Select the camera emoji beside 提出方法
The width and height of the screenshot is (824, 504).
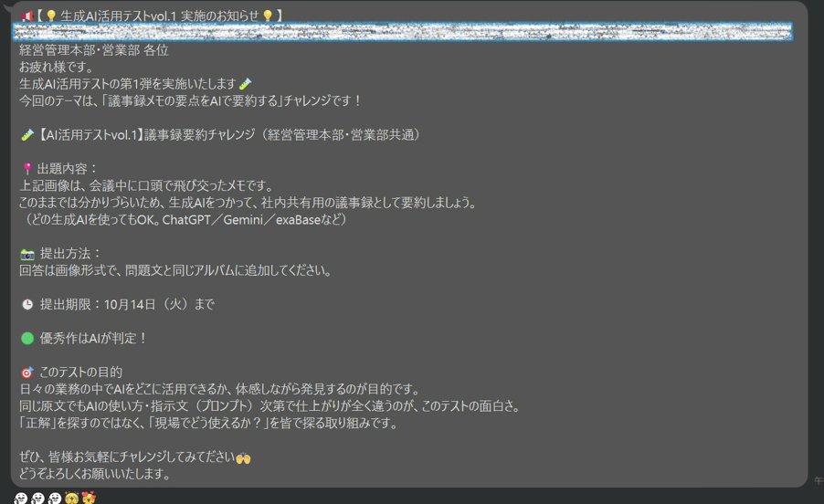(26, 254)
